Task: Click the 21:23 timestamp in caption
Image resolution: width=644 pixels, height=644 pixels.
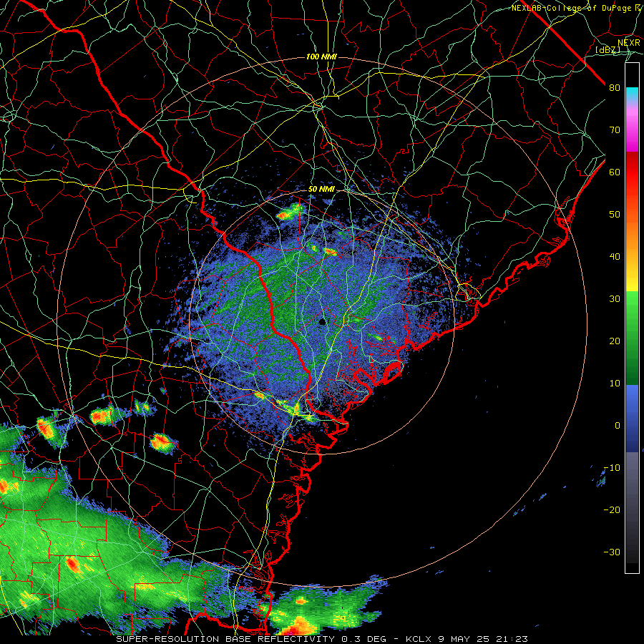Action: [512, 639]
